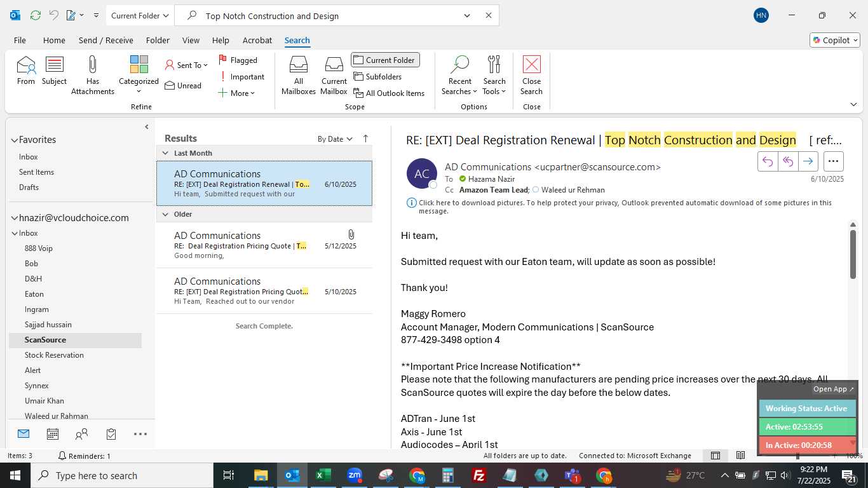868x488 pixels.
Task: Toggle Unread filter
Action: coord(183,85)
